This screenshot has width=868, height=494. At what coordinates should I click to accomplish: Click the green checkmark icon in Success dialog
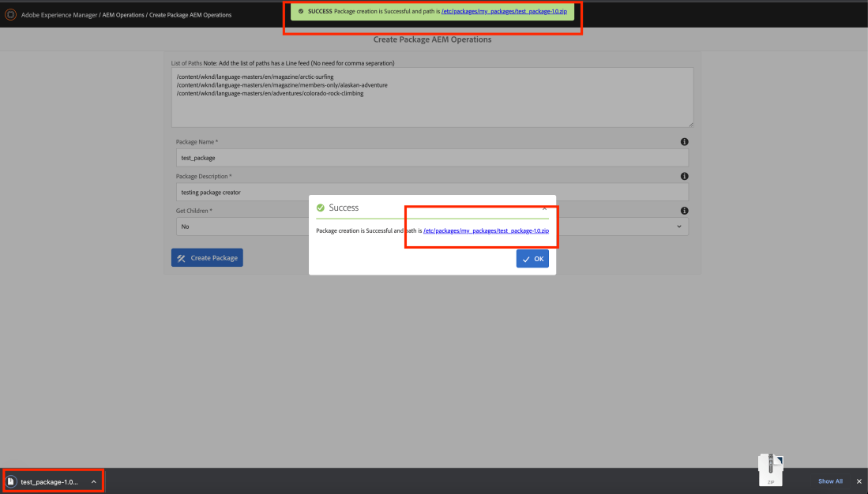(320, 208)
